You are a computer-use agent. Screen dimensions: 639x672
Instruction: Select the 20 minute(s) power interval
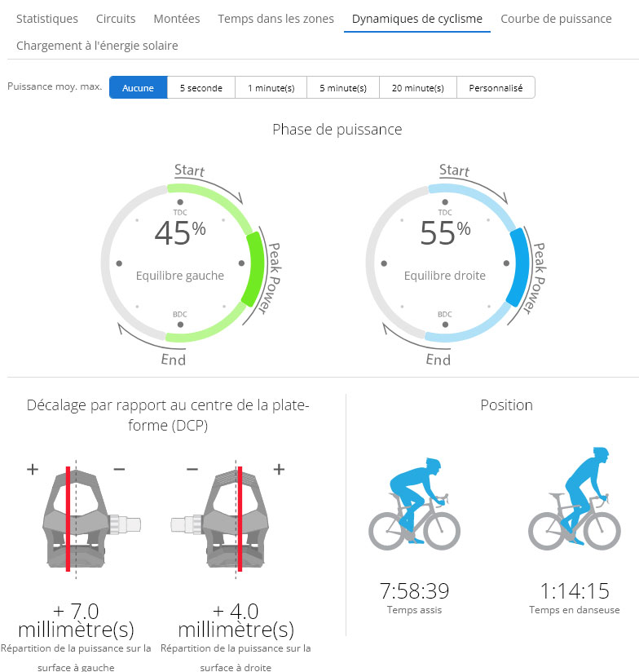418,88
